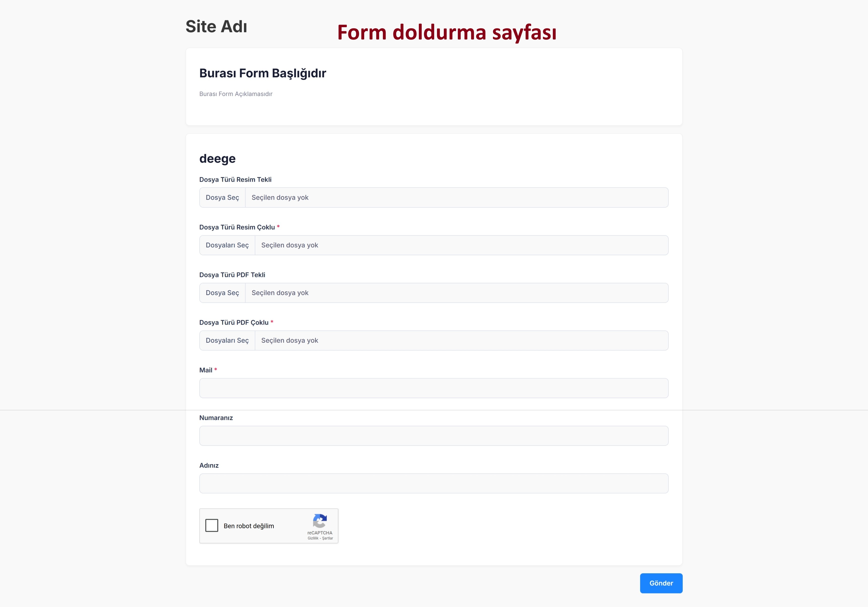Click the 'Burası Form Başlığıdır' heading
This screenshot has height=607, width=868.
pos(263,73)
